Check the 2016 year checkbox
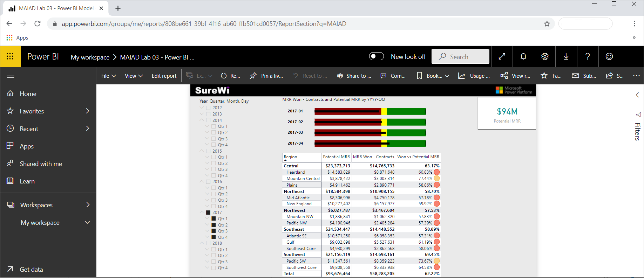 coord(208,182)
